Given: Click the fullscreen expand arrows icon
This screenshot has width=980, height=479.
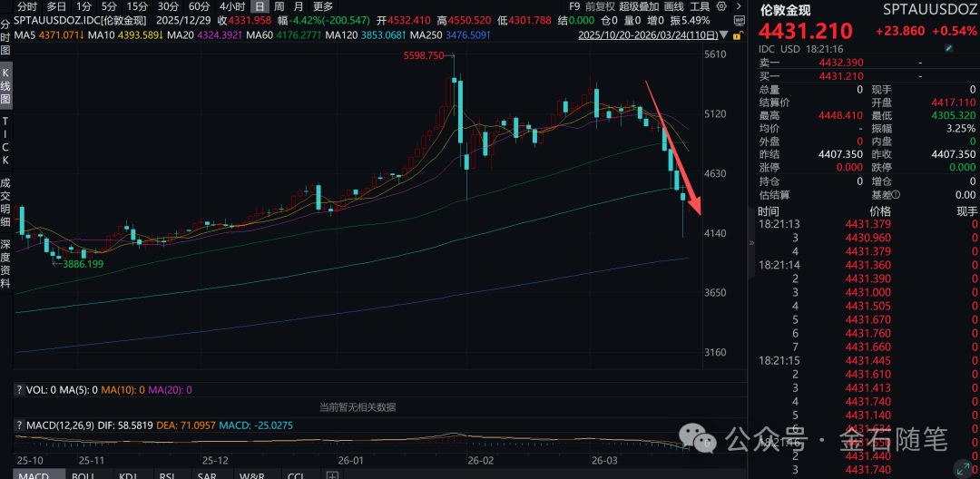Looking at the screenshot, I should click(x=961, y=469).
